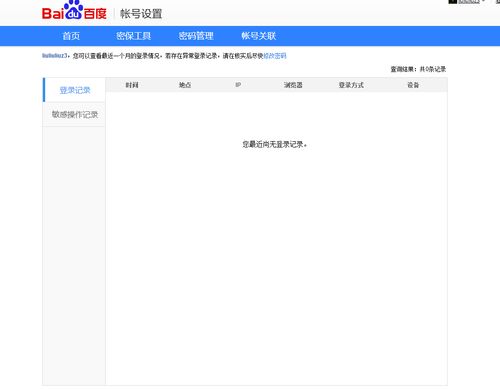This screenshot has height=390, width=500.
Task: Click the username link in the notice
Action: [54, 56]
